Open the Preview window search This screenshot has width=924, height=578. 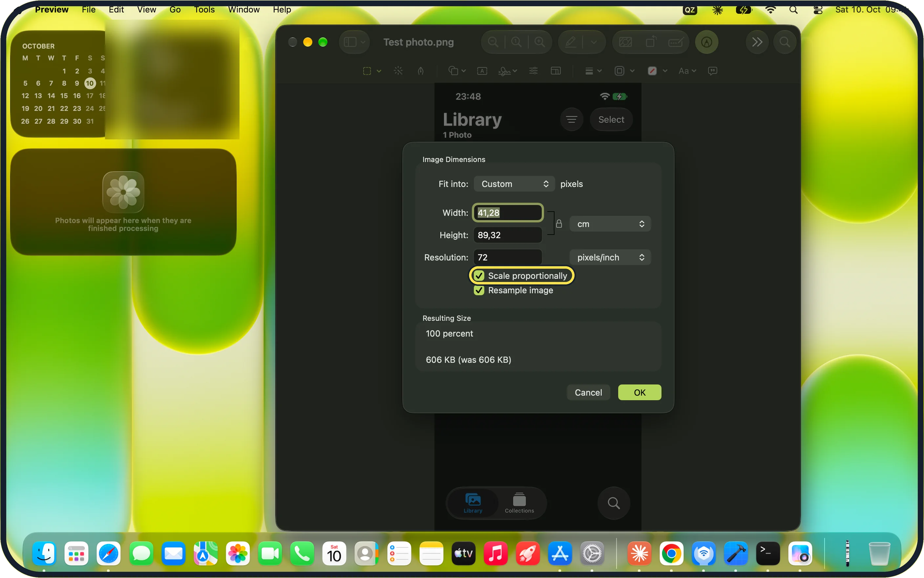785,42
